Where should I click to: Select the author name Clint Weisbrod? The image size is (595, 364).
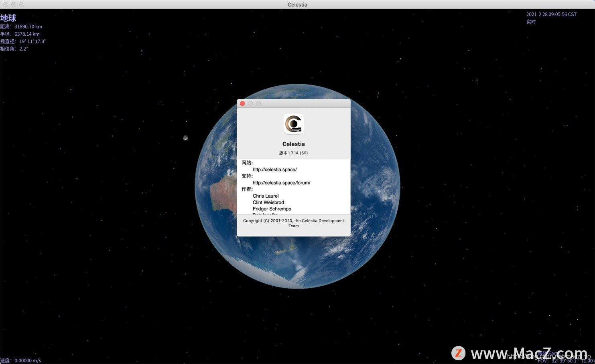(x=268, y=202)
